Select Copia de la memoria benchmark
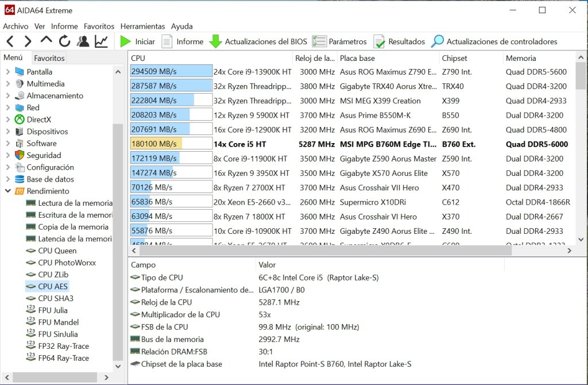Image resolution: width=588 pixels, height=385 pixels. click(67, 227)
